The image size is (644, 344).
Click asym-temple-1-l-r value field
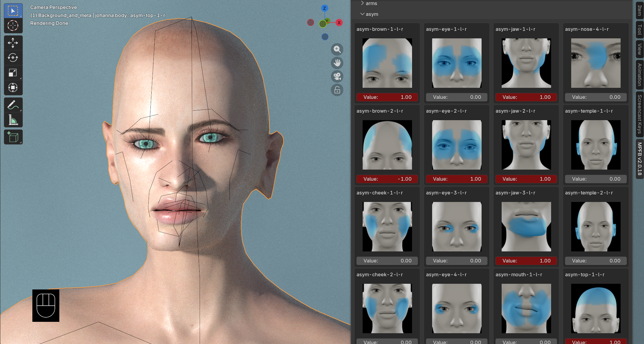596,179
